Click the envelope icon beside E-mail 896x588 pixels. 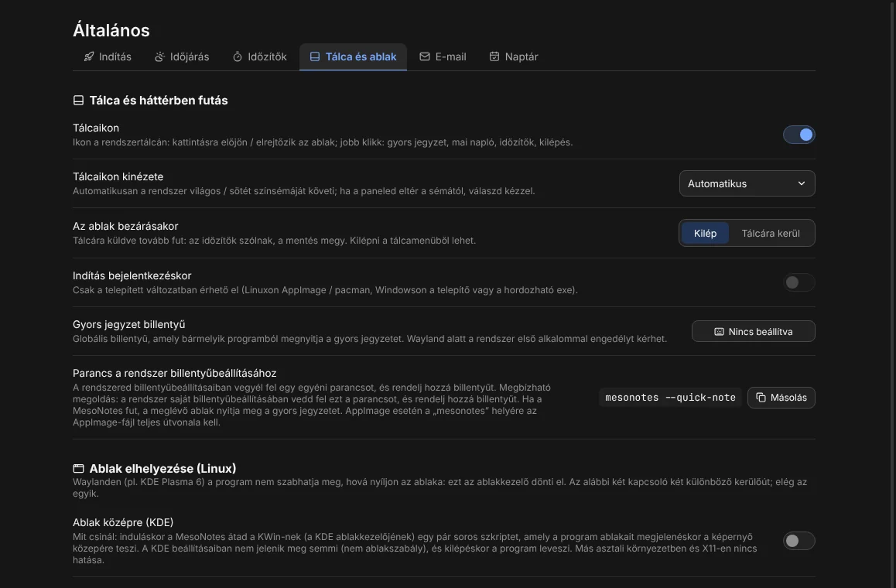point(425,56)
